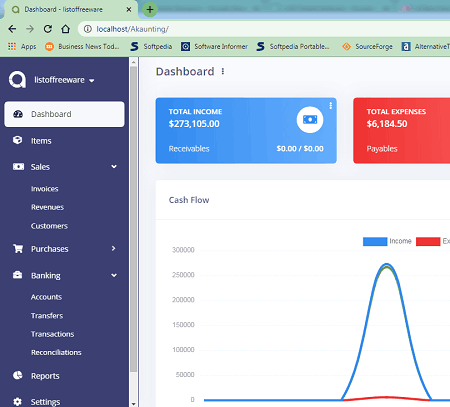Select Dashboard in the sidebar
The image size is (450, 407).
pos(64,114)
